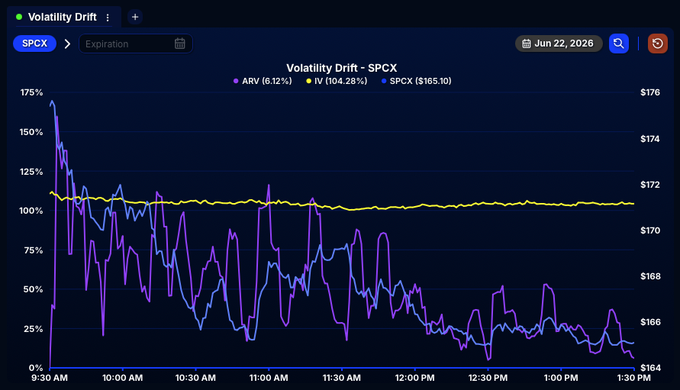
Task: Click the red reset history button
Action: pyautogui.click(x=657, y=43)
